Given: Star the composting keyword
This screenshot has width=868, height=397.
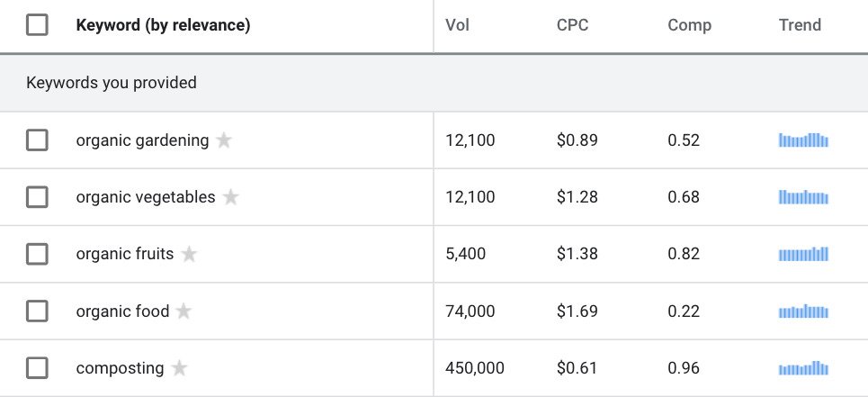Looking at the screenshot, I should click(x=179, y=367).
